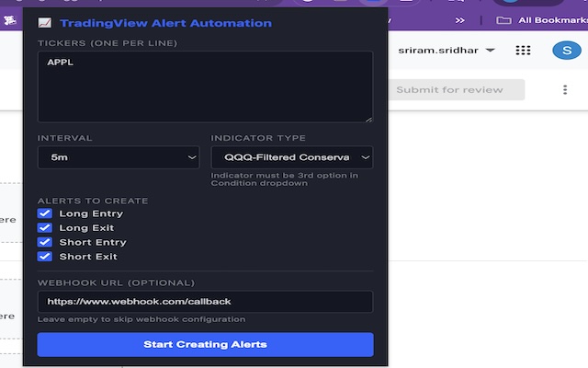Click 'Leave empty to skip webhook configuration' hint
Image resolution: width=588 pixels, height=368 pixels.
[141, 319]
